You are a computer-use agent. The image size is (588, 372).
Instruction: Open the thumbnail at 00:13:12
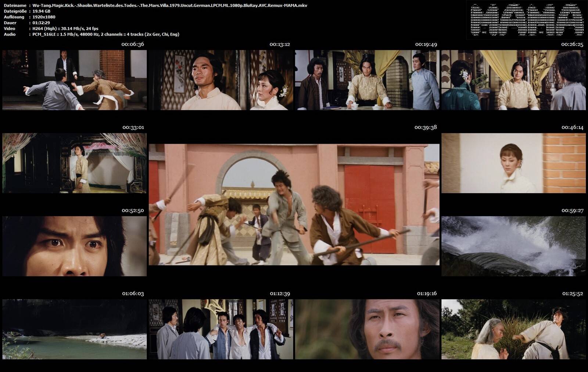coord(221,80)
